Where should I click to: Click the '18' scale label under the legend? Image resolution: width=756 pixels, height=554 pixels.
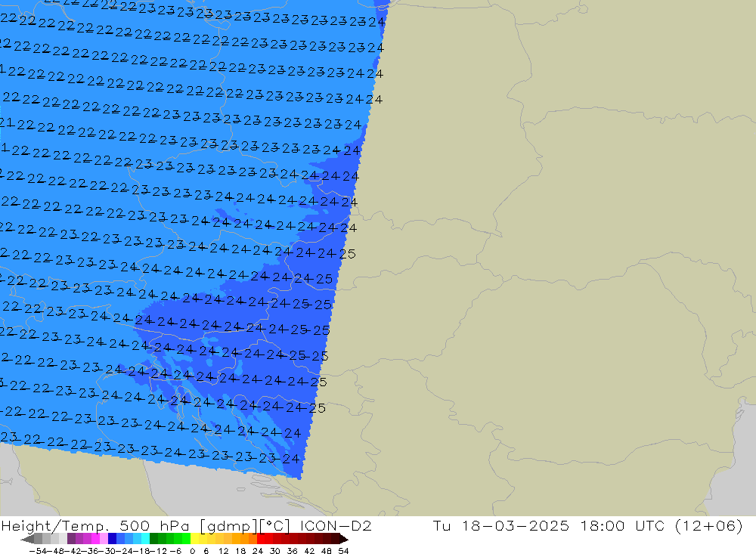[240, 551]
